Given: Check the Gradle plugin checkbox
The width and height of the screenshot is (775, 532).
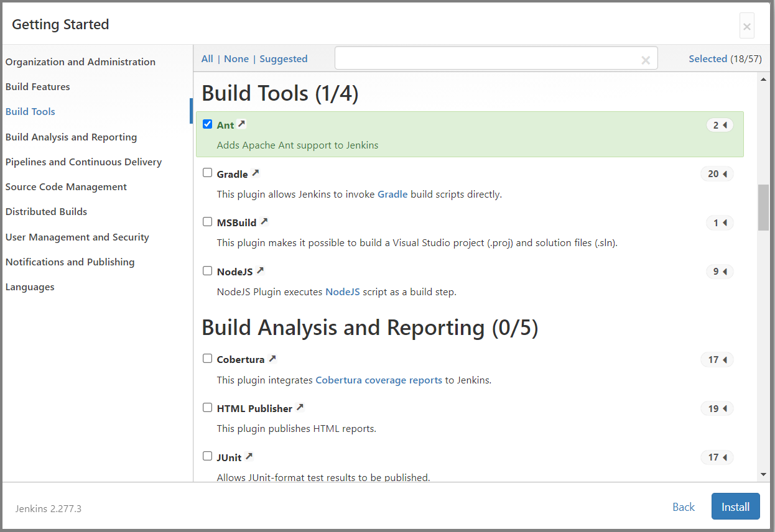Looking at the screenshot, I should [208, 173].
